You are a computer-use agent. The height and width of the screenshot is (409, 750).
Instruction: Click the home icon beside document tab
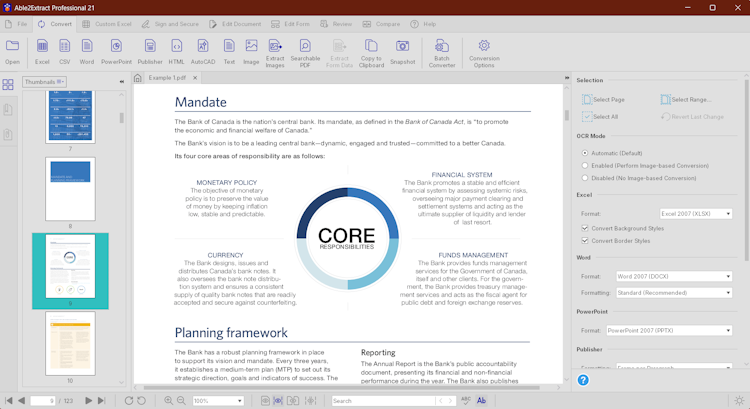click(138, 78)
